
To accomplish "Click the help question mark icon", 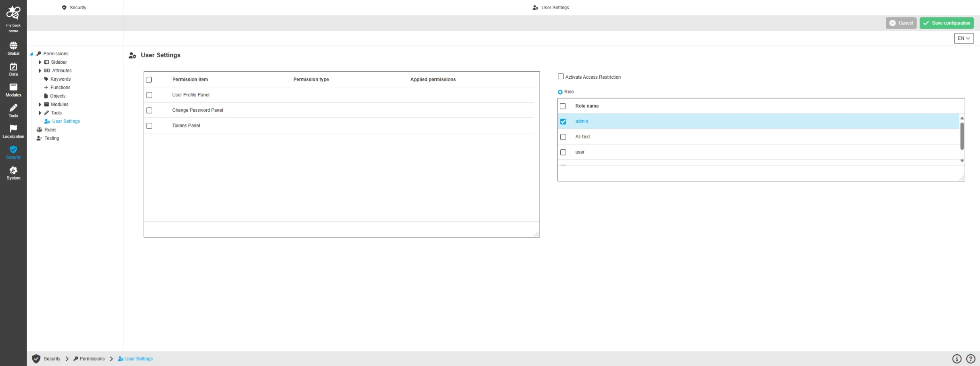I will tap(971, 359).
